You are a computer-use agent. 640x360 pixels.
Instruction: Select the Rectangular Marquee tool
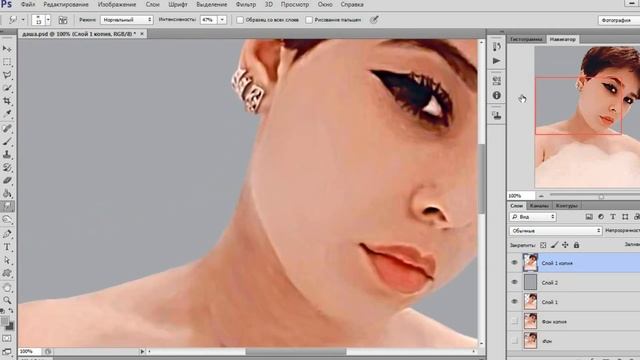(7, 62)
